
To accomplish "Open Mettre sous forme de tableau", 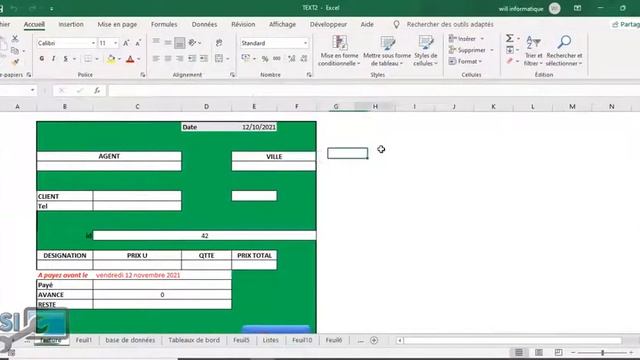I will (387, 51).
